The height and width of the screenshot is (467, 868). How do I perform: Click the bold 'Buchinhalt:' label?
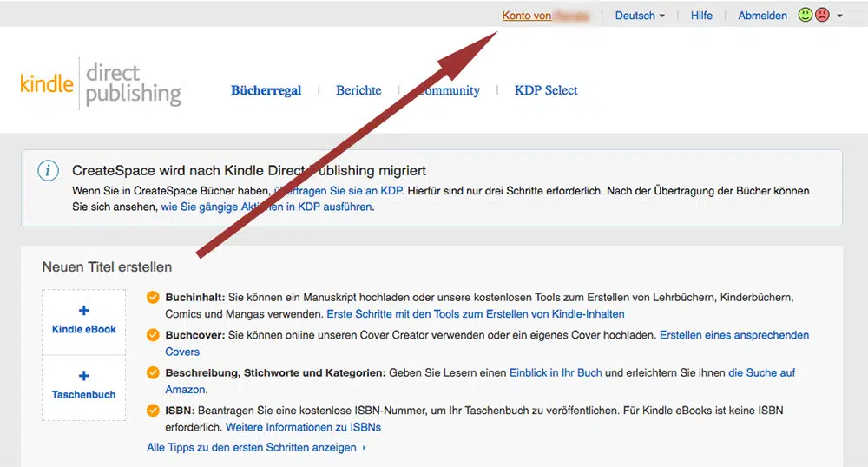click(x=194, y=297)
